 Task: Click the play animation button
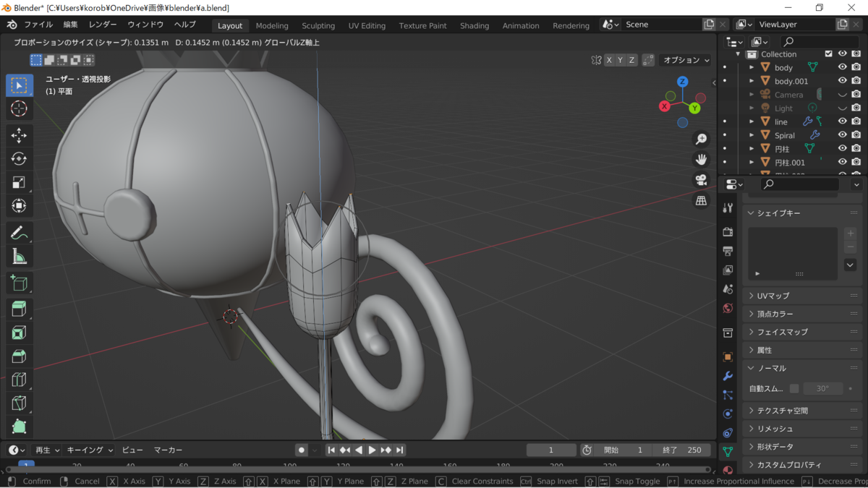pyautogui.click(x=373, y=450)
